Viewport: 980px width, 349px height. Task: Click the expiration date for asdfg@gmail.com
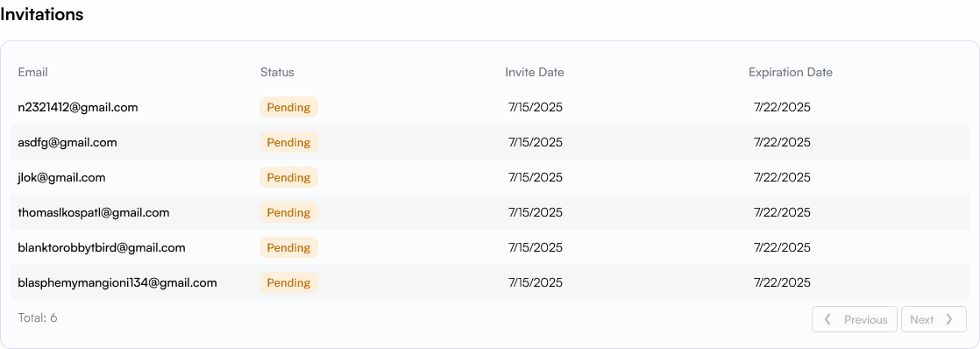782,142
